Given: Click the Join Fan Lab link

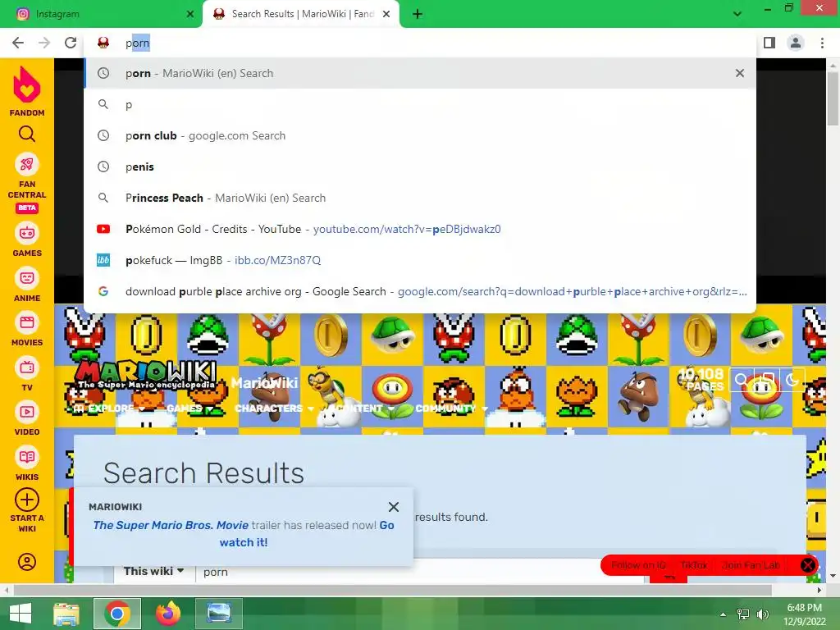Looking at the screenshot, I should (751, 565).
